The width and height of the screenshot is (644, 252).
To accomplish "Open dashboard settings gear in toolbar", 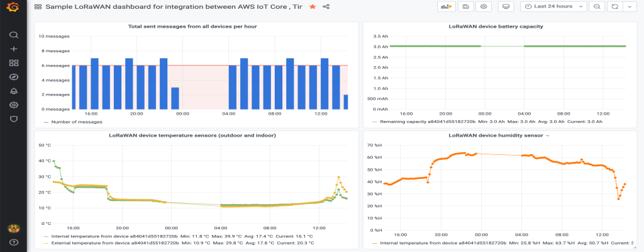I will (x=484, y=6).
